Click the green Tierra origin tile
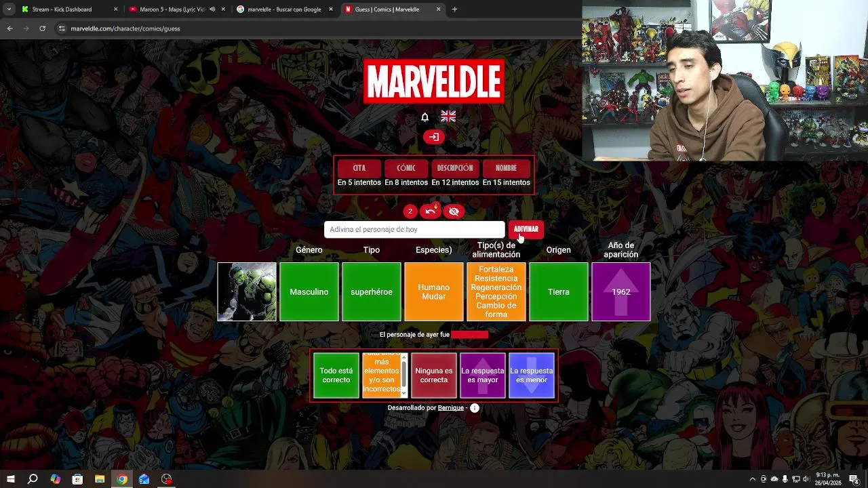This screenshot has height=488, width=868. (x=559, y=291)
